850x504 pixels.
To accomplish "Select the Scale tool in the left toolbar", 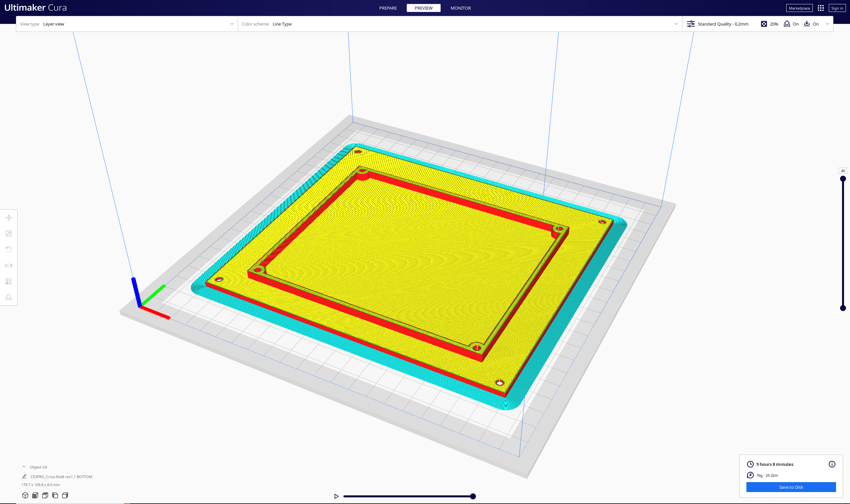I will 9,233.
